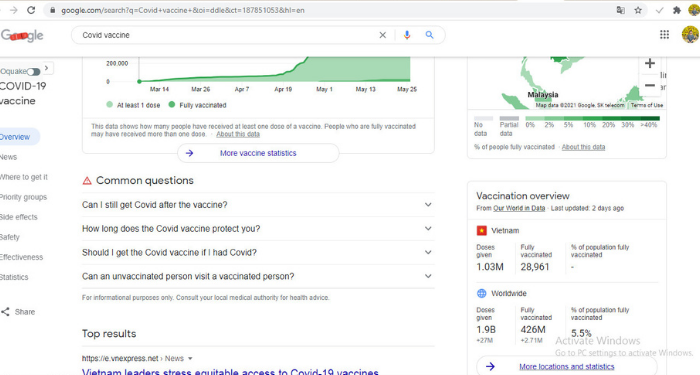
Task: Clear the search box with the X icon
Action: pos(383,35)
